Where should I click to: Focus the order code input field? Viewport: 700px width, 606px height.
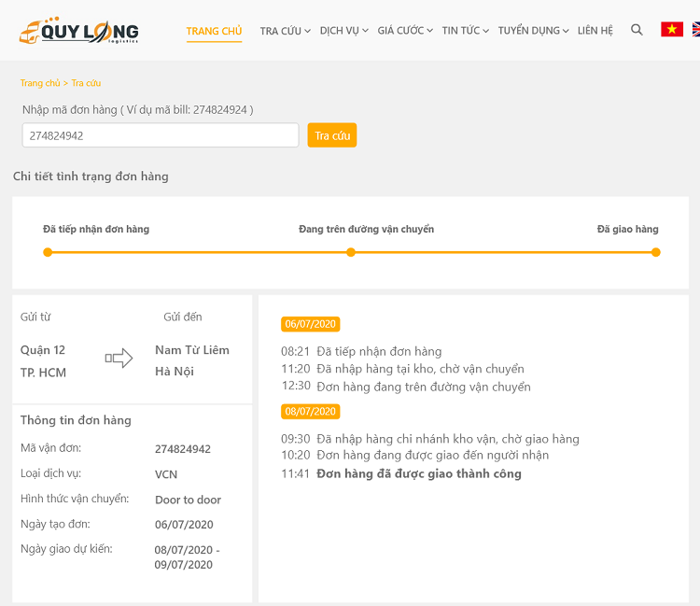pyautogui.click(x=160, y=135)
